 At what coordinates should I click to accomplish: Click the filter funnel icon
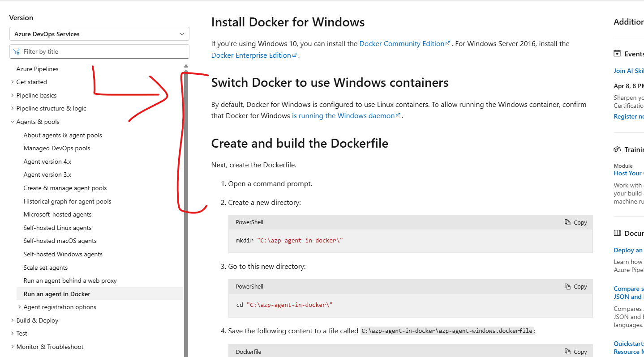click(x=17, y=51)
